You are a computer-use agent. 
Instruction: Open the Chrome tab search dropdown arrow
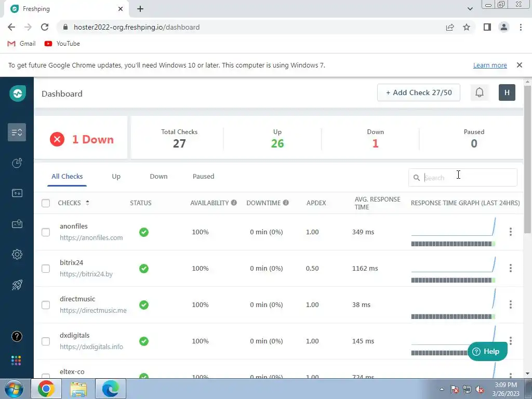(470, 9)
